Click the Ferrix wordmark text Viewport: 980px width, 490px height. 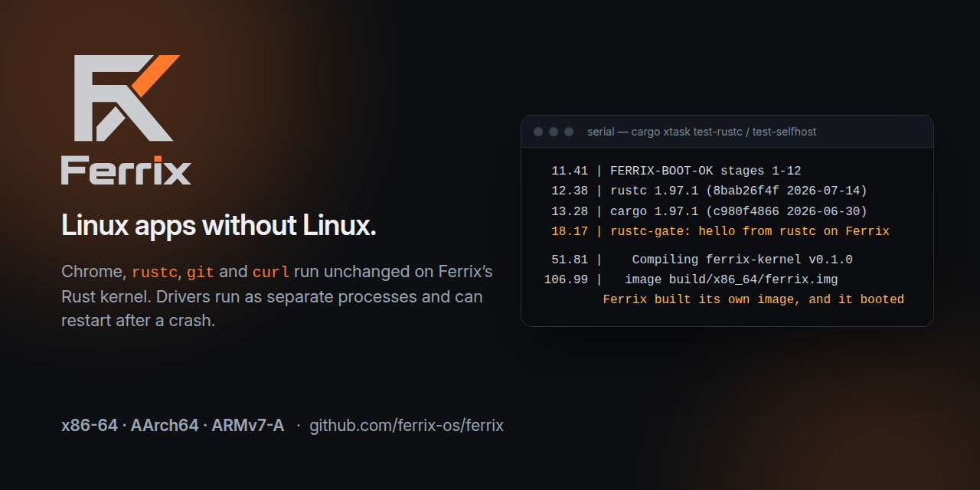(x=126, y=170)
